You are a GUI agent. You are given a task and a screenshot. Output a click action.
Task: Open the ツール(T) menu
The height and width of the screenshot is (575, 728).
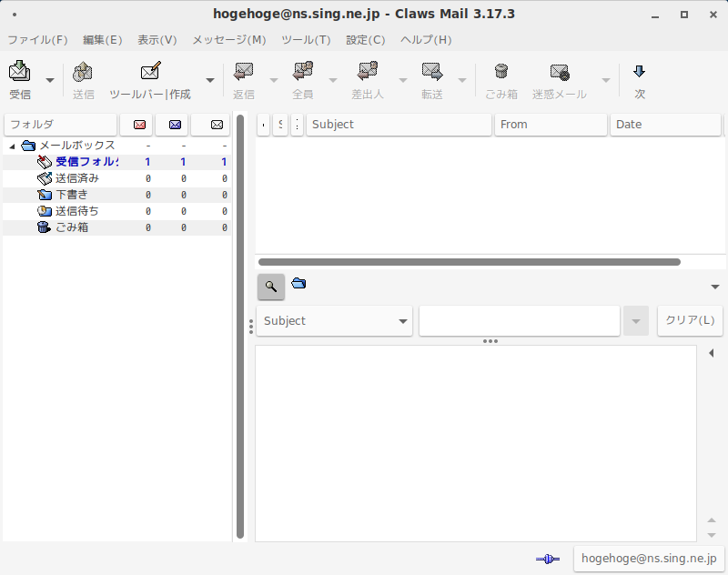tap(306, 40)
